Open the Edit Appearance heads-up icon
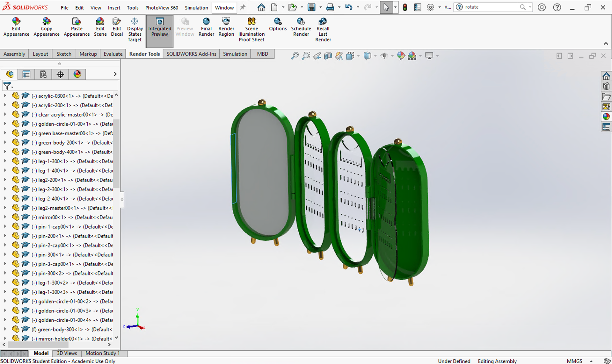Image resolution: width=612 pixels, height=364 pixels. pos(401,56)
